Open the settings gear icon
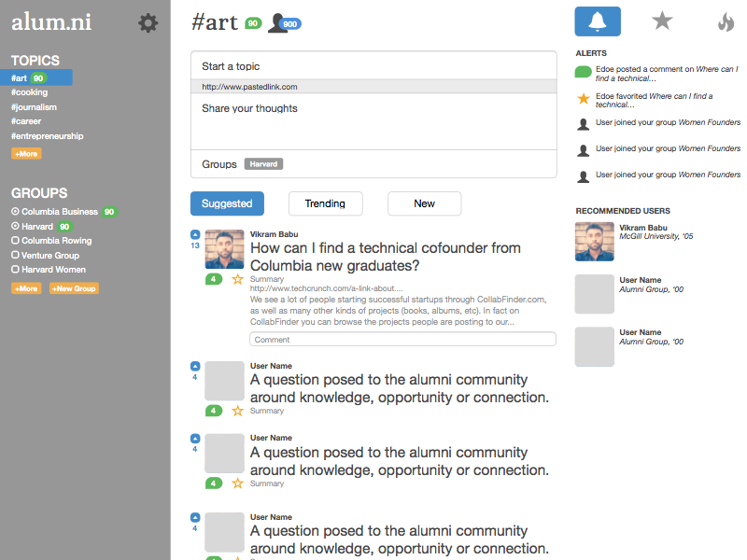The width and height of the screenshot is (747, 560). [148, 23]
